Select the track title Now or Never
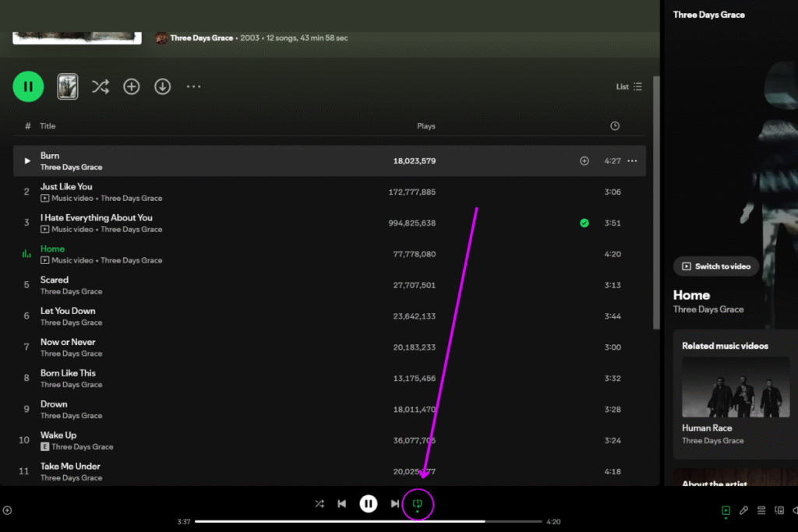 coord(68,342)
